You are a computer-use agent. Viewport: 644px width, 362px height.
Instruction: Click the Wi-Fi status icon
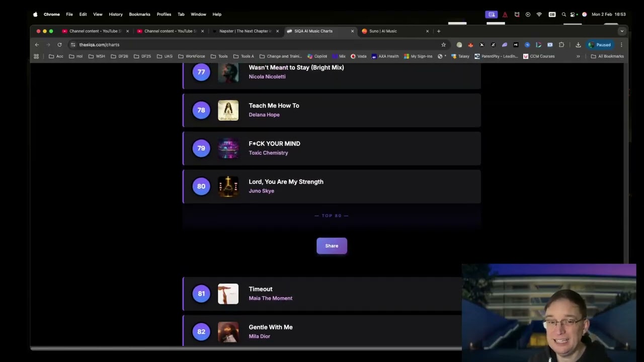click(539, 15)
